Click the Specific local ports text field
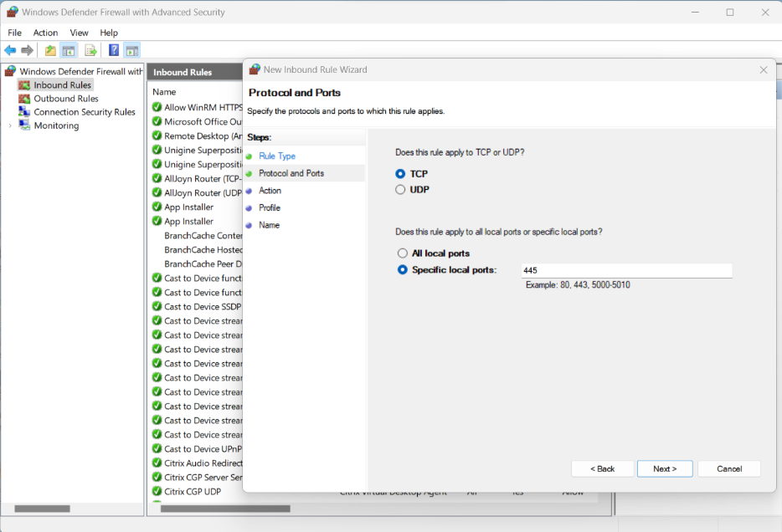Screen dimensions: 782x532 click(626, 270)
